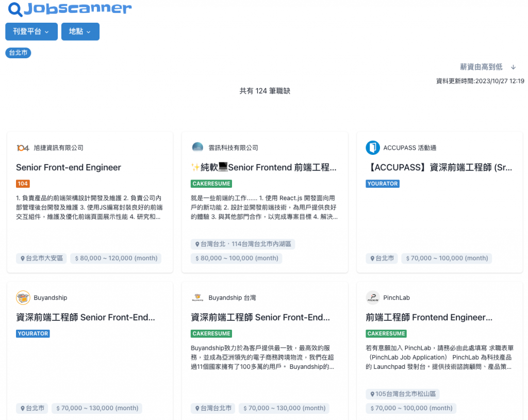The width and height of the screenshot is (528, 420).
Task: Click CAKERESUME badge on 雲訊科技 card
Action: click(x=211, y=183)
